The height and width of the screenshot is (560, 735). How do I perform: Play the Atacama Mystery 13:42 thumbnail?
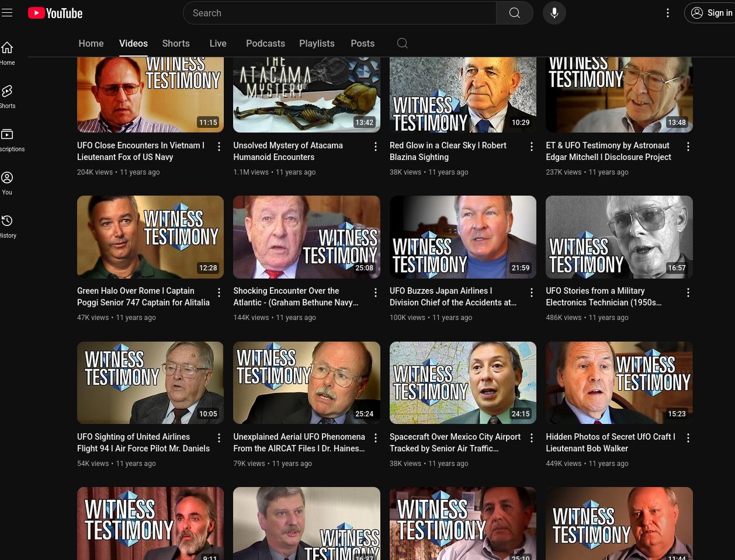pos(307,95)
